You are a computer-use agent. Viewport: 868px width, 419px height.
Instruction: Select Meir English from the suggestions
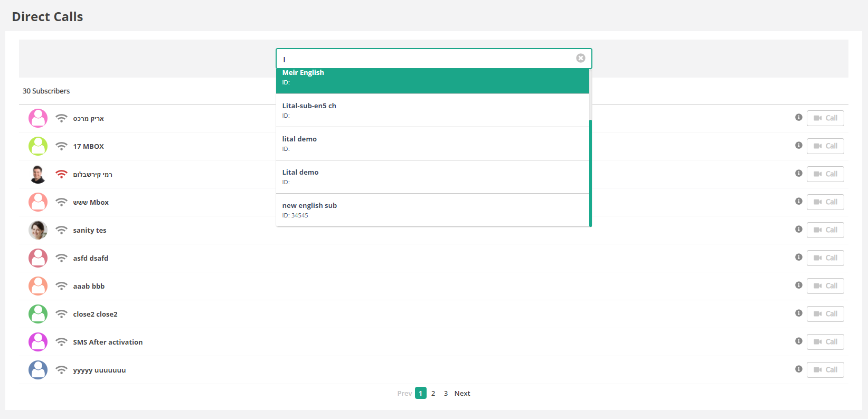[432, 78]
